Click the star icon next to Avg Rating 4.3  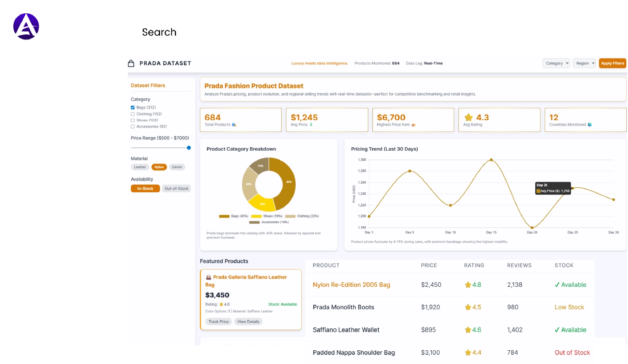pyautogui.click(x=468, y=117)
